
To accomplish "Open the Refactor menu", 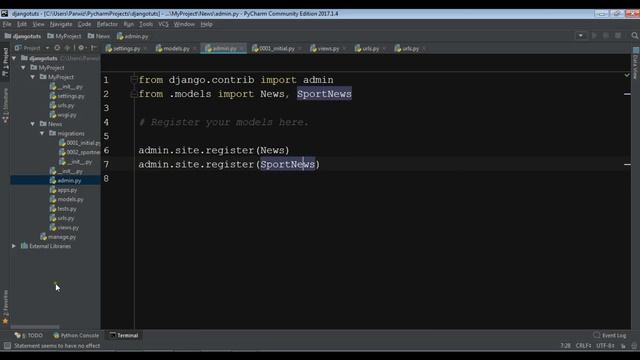I will click(x=107, y=24).
